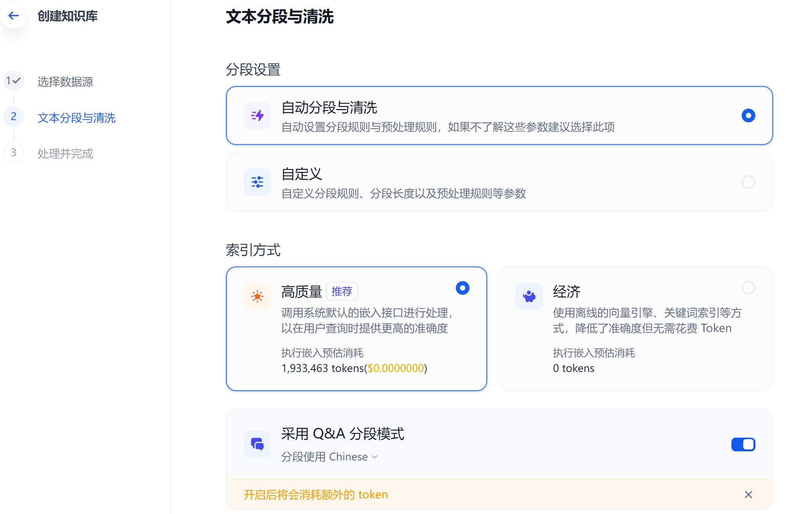Click the automatic segmentation lightning icon
The image size is (812, 514).
(257, 115)
